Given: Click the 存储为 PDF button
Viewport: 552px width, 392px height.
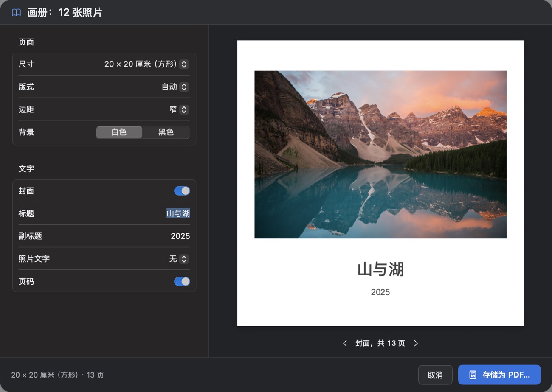Looking at the screenshot, I should pyautogui.click(x=499, y=375).
